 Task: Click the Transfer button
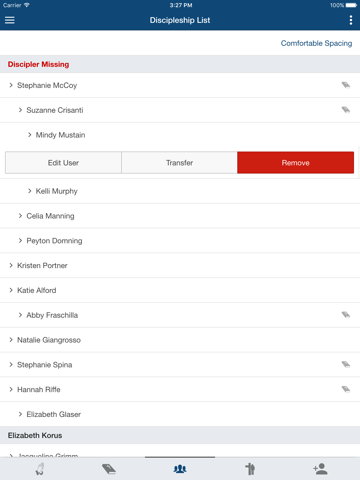[x=179, y=163]
